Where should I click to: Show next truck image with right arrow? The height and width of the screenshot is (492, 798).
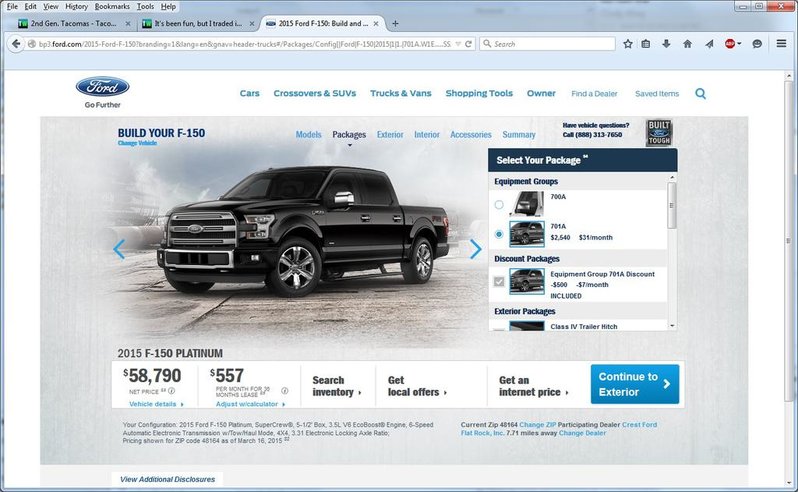(x=475, y=249)
